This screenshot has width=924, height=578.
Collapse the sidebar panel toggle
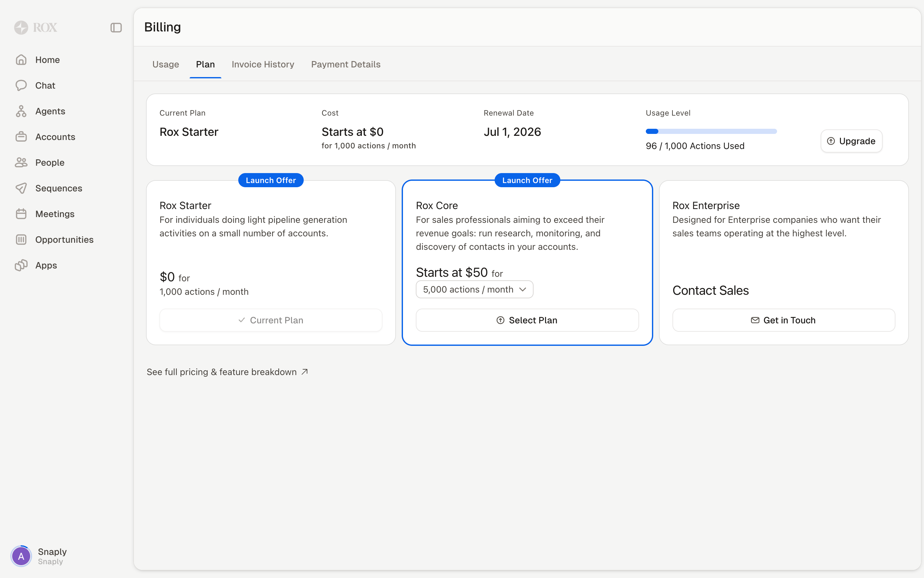[116, 28]
